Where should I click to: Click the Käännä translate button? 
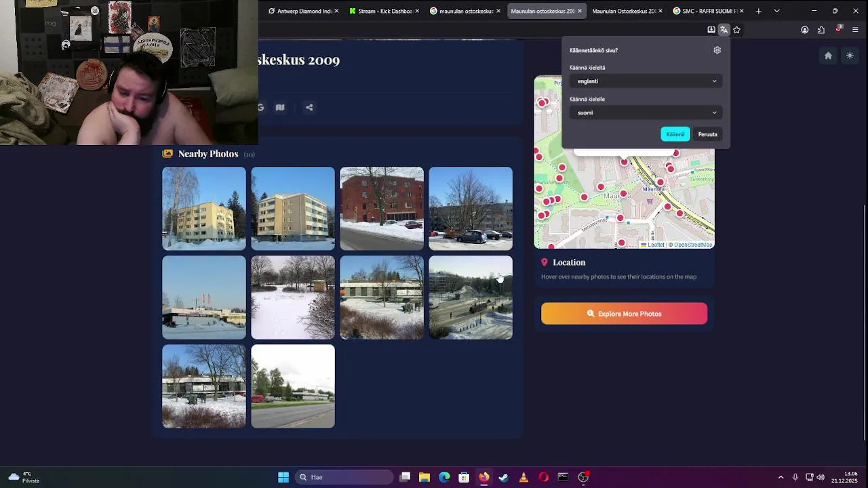click(x=675, y=134)
